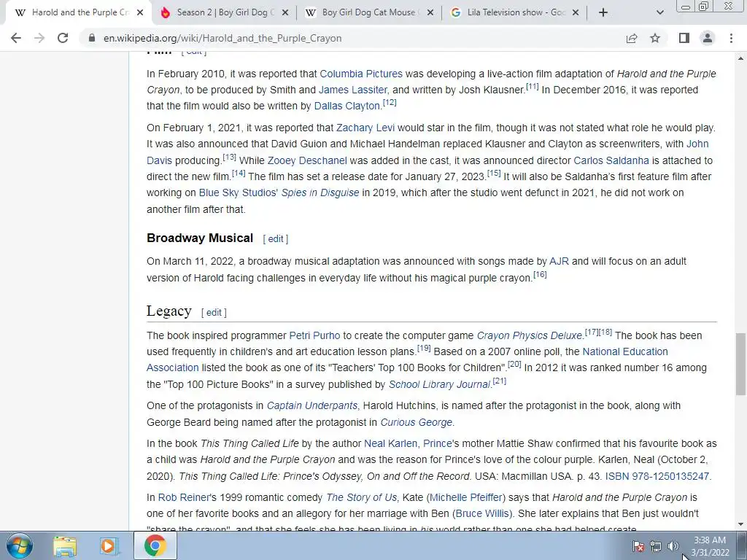Open the School Library Journal link
The height and width of the screenshot is (560, 747).
439,385
